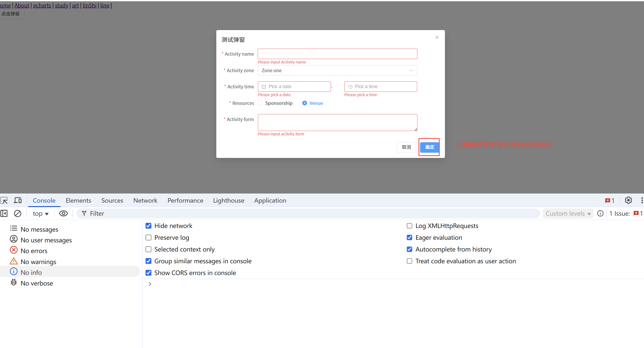Viewport: 644px width, 348px height.
Task: Close the dialog with X icon
Action: [x=437, y=38]
